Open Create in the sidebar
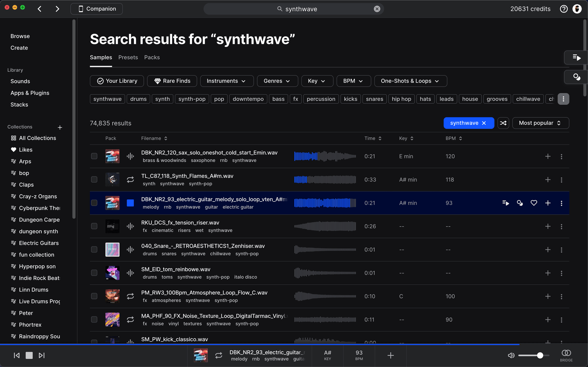The image size is (588, 367). 19,48
